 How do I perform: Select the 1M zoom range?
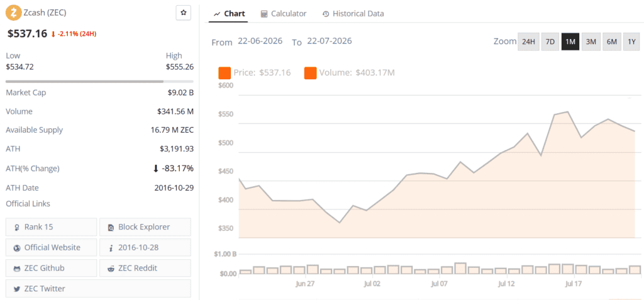pos(570,42)
